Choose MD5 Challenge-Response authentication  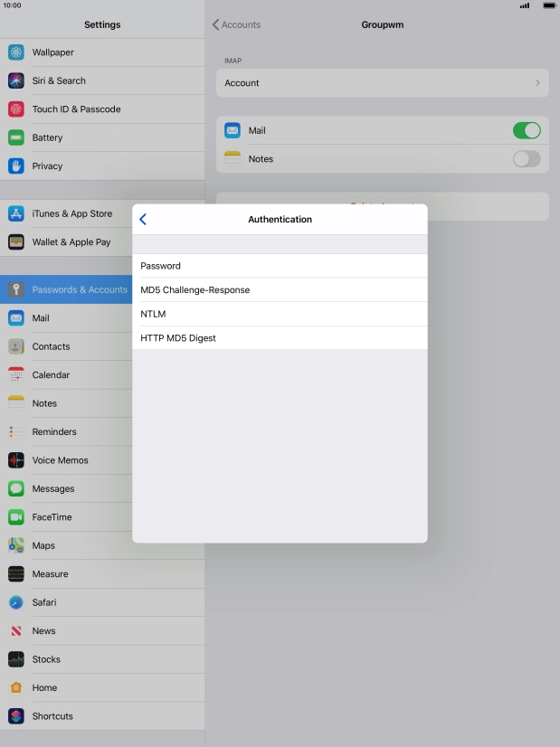click(x=279, y=290)
